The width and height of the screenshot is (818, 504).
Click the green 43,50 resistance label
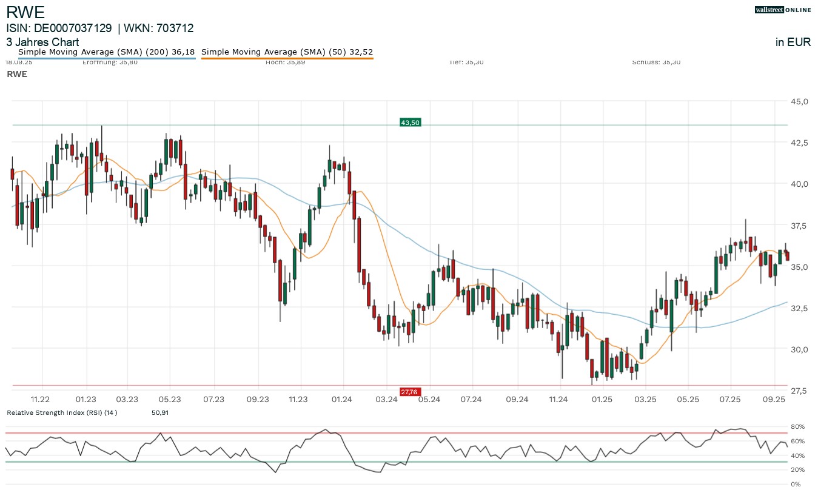click(x=410, y=123)
